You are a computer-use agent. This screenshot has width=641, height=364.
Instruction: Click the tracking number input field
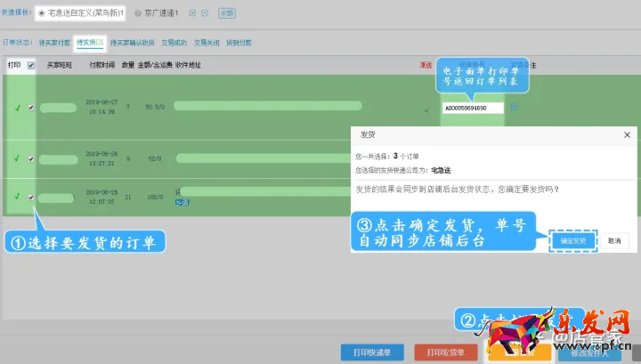(x=472, y=108)
